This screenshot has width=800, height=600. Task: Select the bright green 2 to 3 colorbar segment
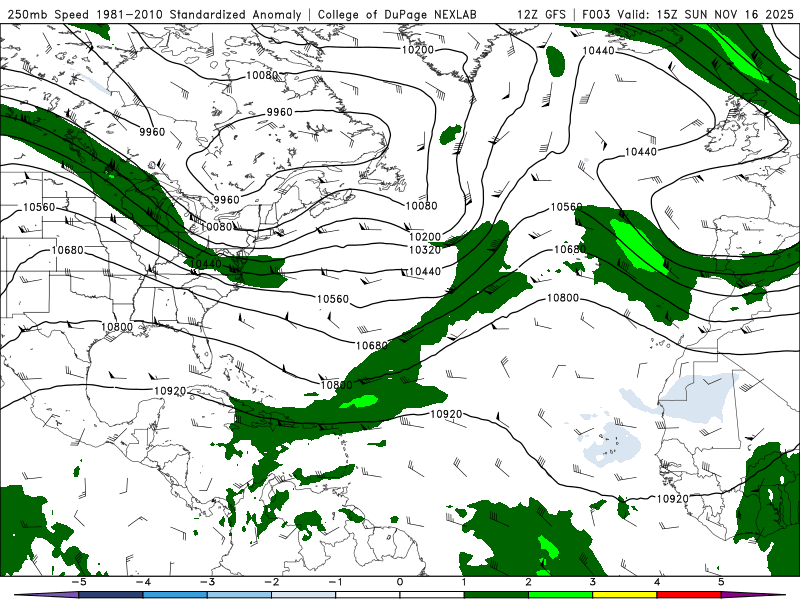coord(560,595)
